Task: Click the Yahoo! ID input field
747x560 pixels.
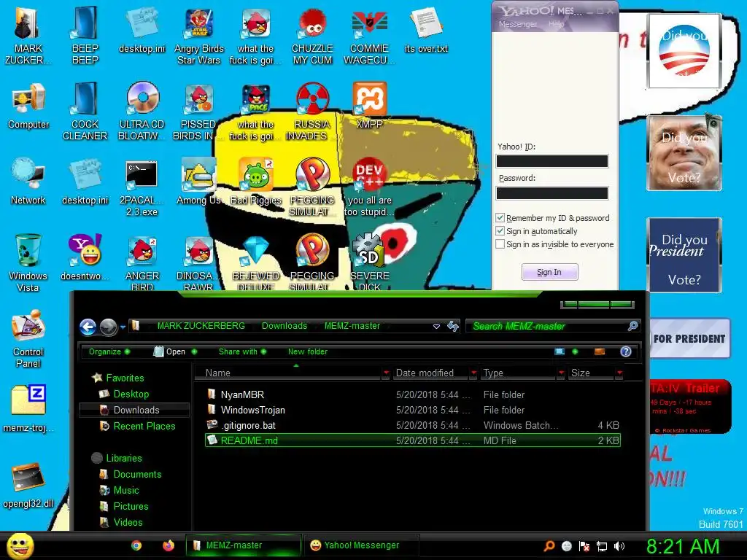Action: tap(552, 161)
